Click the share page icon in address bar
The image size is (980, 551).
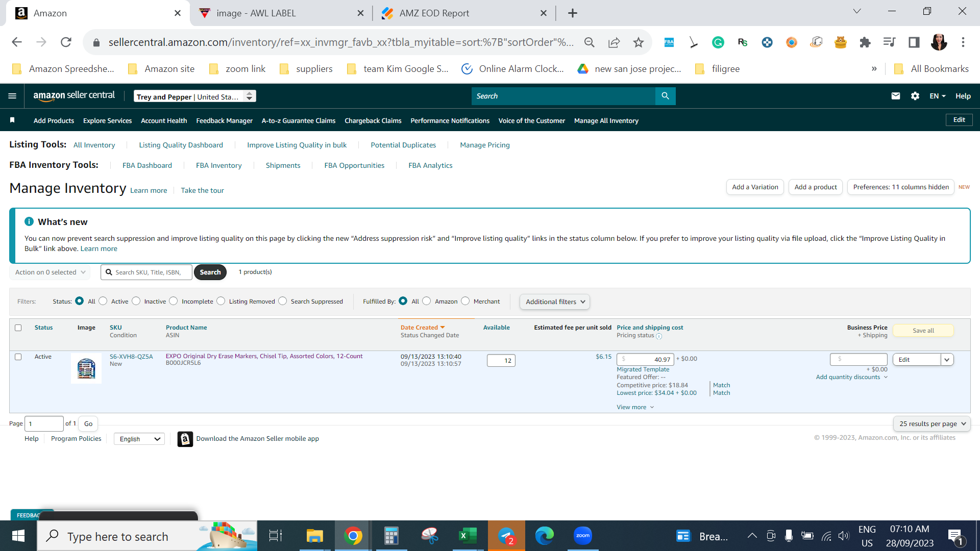(x=614, y=42)
